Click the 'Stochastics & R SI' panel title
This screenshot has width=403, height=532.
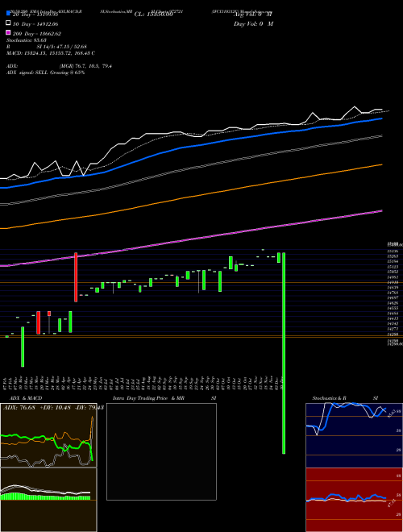(345, 398)
